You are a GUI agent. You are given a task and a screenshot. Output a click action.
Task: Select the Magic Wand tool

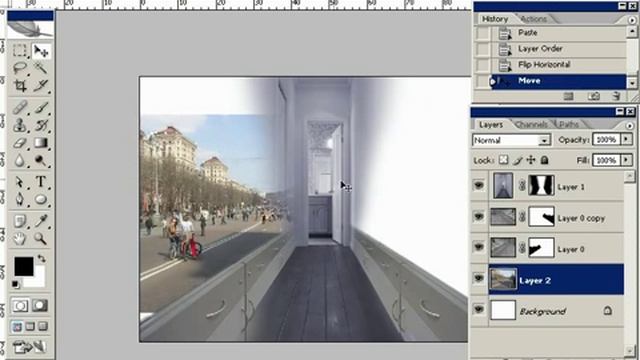[x=41, y=68]
